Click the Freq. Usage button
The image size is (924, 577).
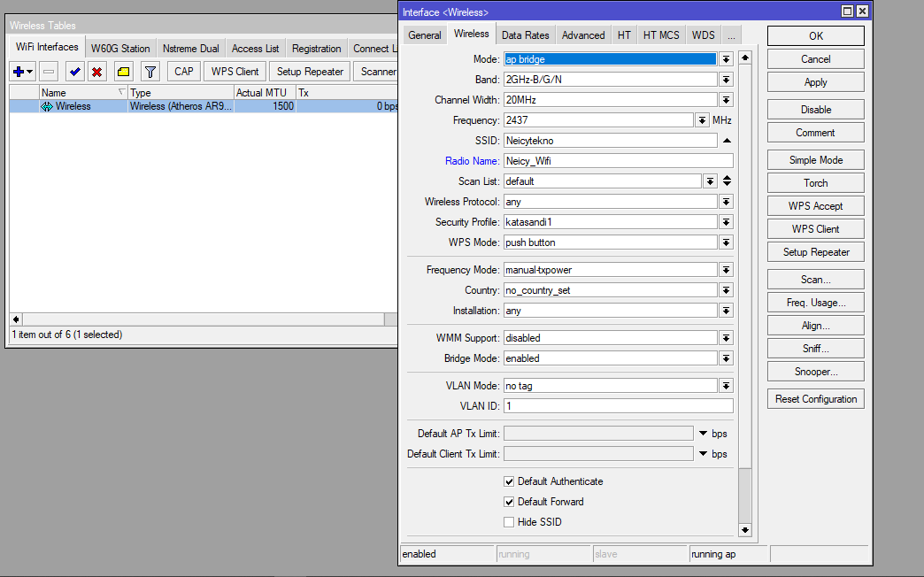815,303
